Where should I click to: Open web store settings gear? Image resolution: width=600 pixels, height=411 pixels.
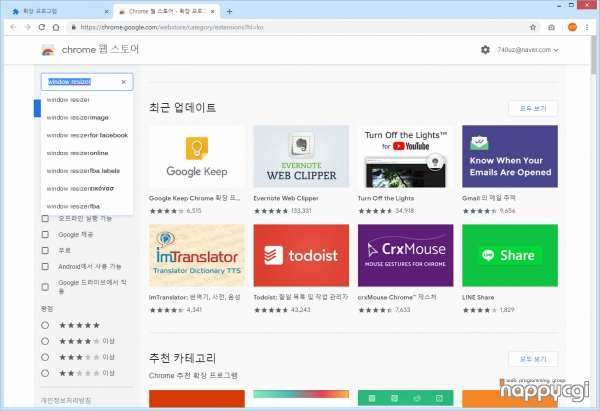485,50
